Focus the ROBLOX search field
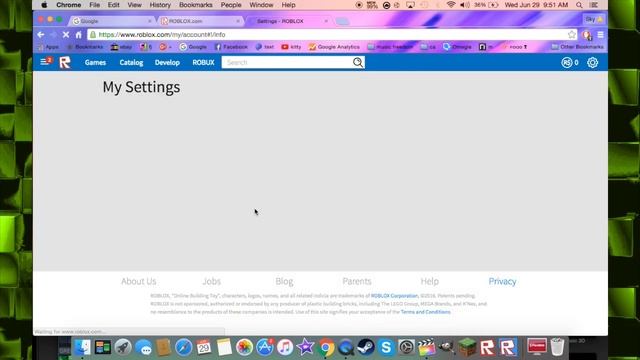The height and width of the screenshot is (360, 640). (287, 62)
